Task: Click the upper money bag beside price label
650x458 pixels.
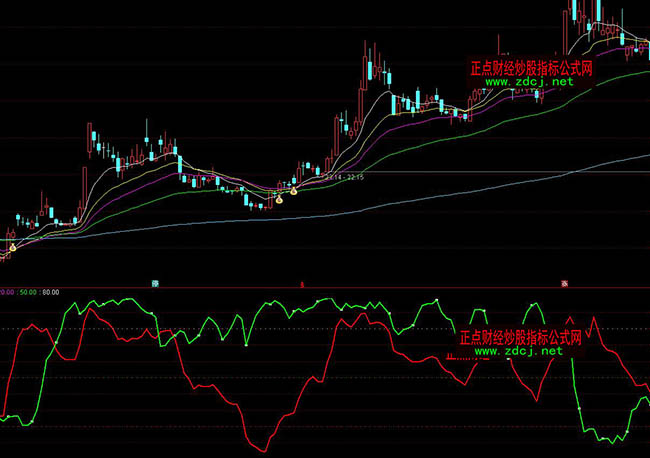Action: (x=293, y=189)
